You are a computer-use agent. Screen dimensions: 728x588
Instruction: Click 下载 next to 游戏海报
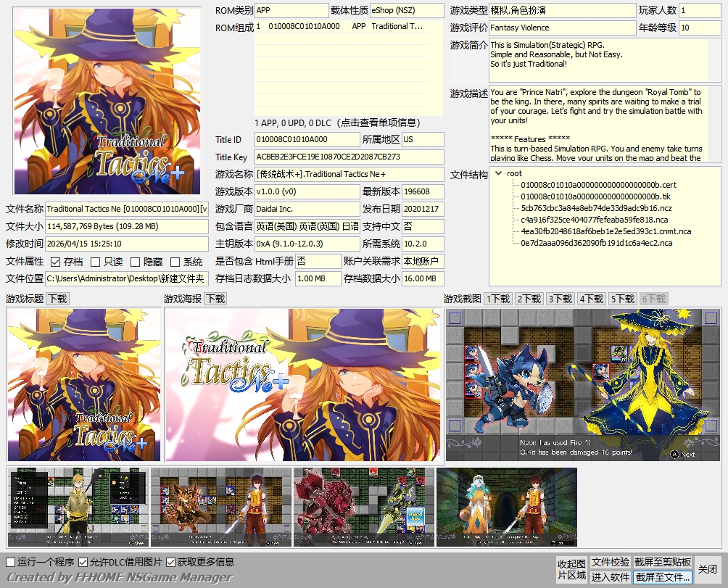tap(215, 299)
